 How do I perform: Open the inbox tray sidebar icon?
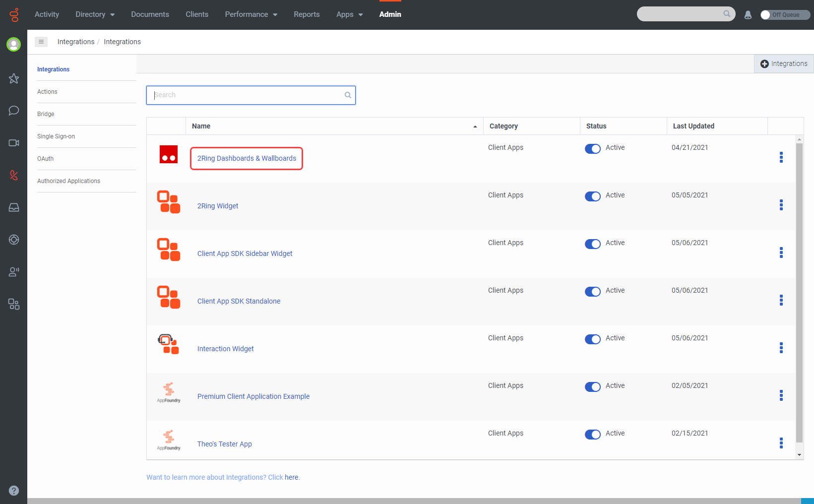[14, 207]
